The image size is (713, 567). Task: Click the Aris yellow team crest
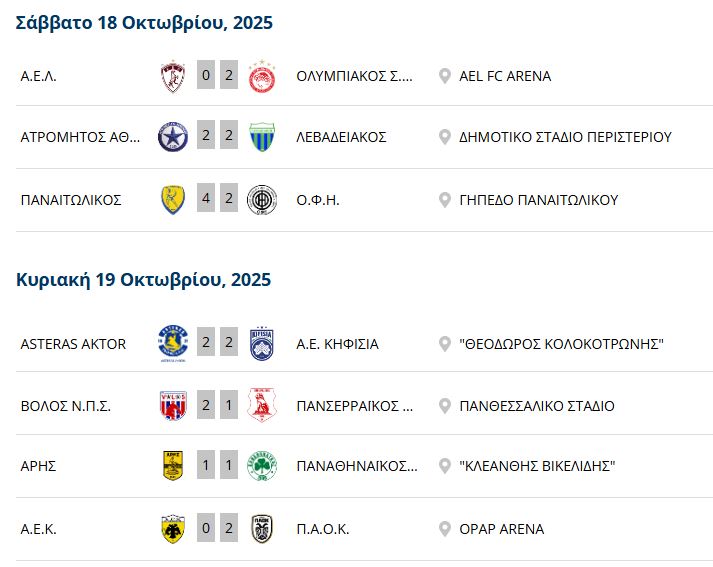(x=173, y=467)
